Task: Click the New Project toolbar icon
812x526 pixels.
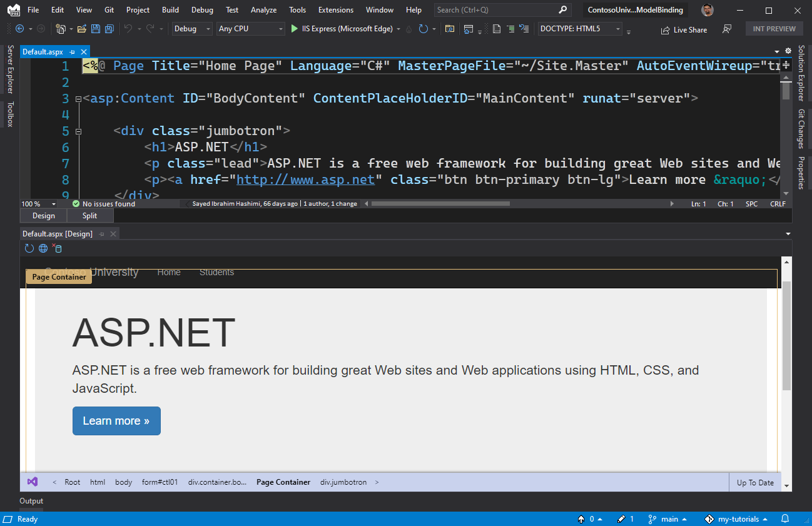Action: tap(61, 29)
